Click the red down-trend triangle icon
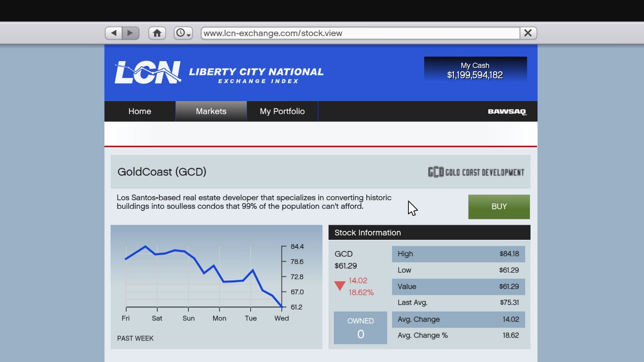644x362 pixels. click(340, 286)
